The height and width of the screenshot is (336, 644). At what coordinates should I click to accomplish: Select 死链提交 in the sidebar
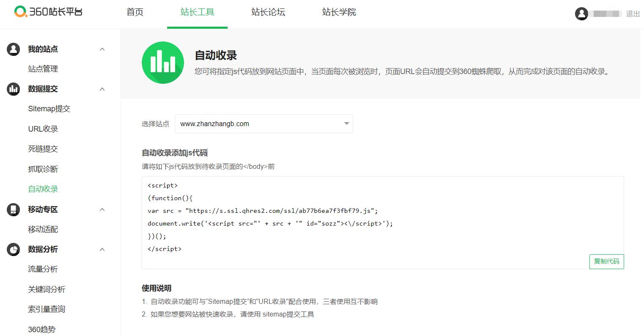[43, 149]
